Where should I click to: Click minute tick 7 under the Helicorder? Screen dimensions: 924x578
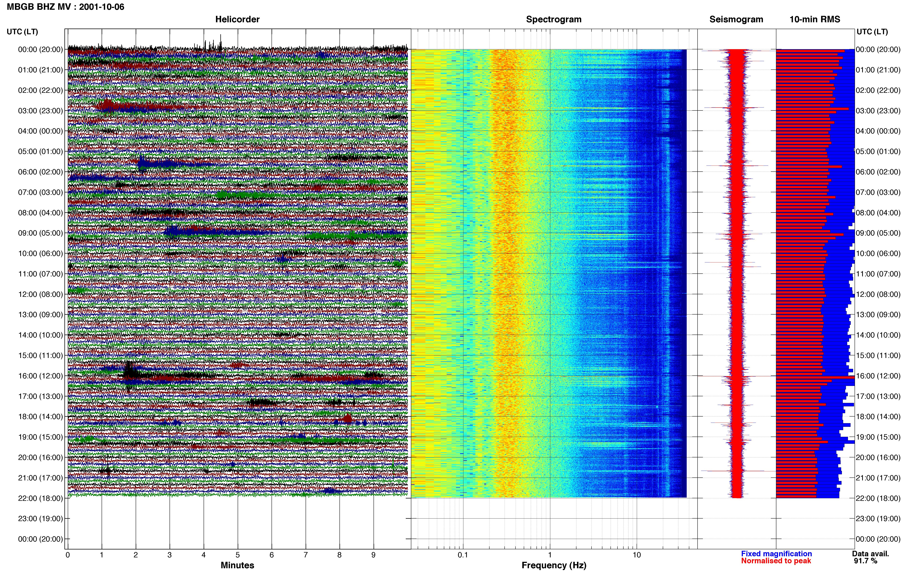(306, 555)
